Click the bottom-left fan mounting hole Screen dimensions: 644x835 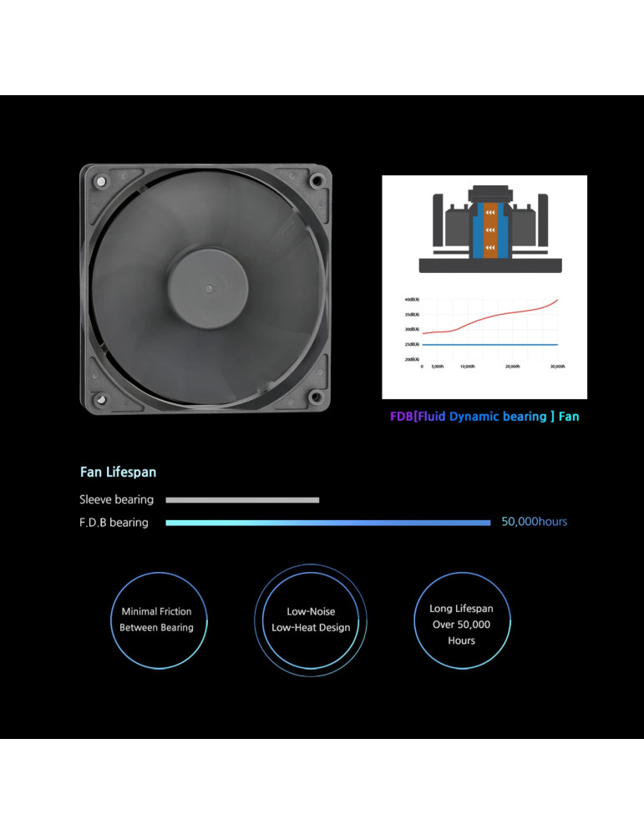tap(101, 398)
